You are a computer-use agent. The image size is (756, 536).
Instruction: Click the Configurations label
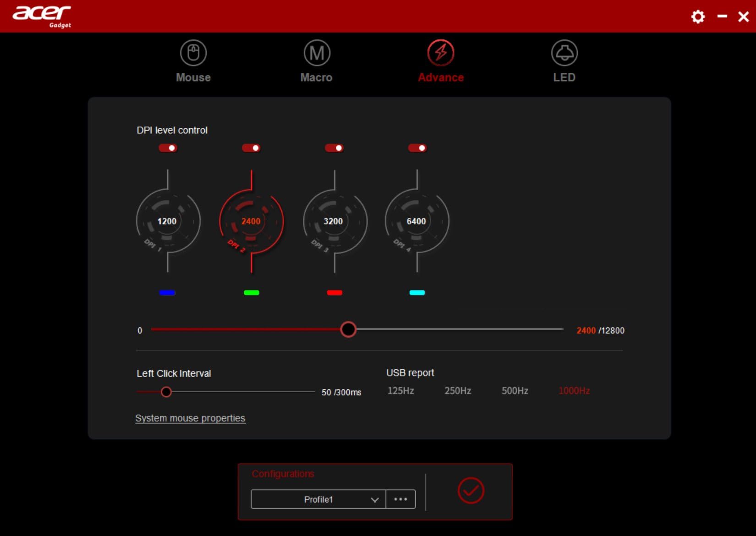coord(283,474)
